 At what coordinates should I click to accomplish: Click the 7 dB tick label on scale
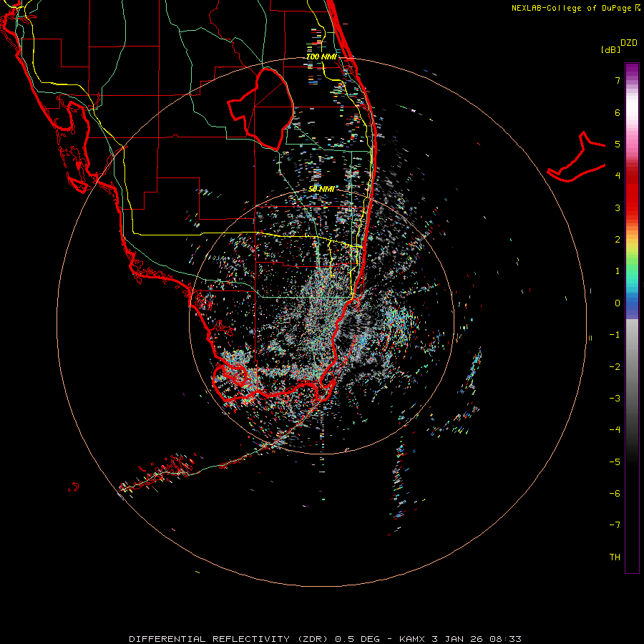point(618,80)
